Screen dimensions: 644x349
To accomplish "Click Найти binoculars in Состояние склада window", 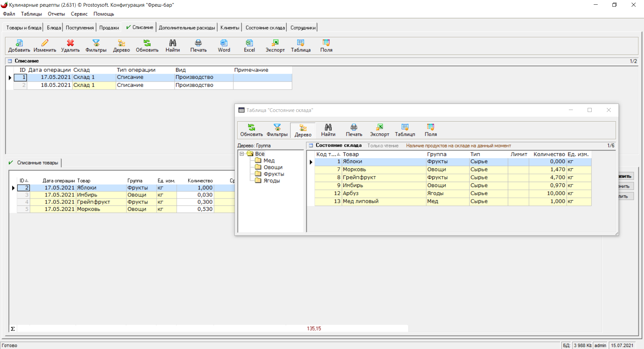I will pos(328,127).
